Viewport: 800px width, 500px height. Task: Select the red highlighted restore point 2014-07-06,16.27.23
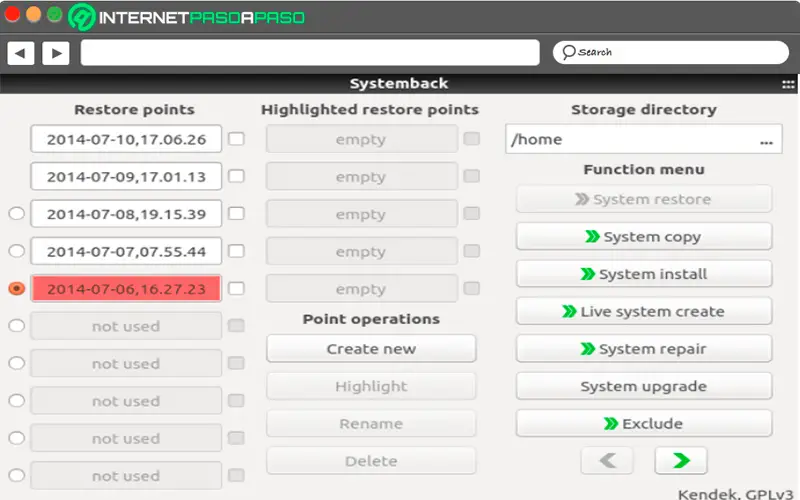(126, 289)
